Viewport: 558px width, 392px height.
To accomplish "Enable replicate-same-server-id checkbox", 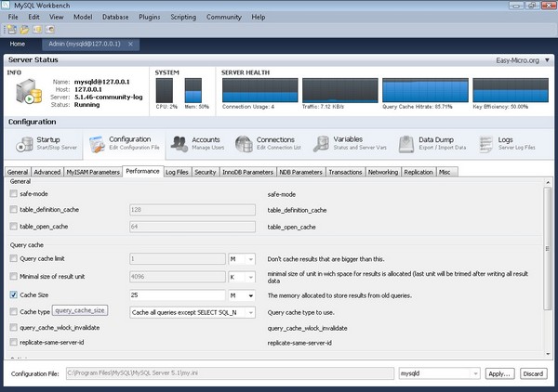I will (x=14, y=342).
